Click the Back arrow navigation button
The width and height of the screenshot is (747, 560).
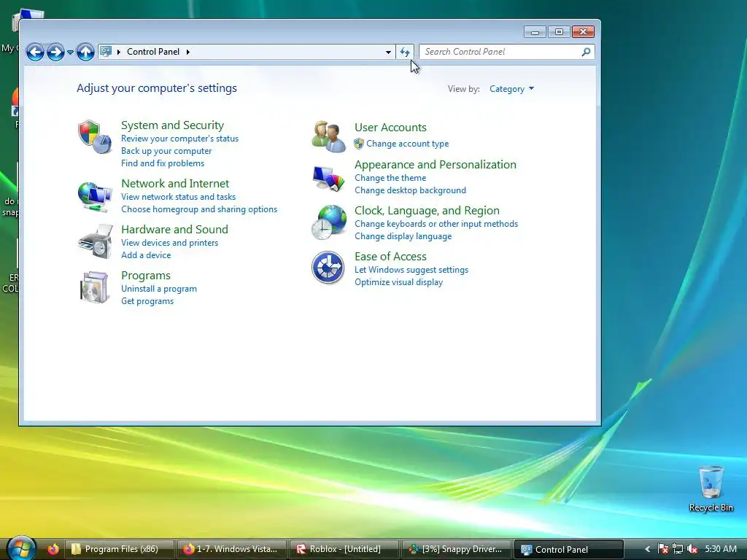[35, 52]
